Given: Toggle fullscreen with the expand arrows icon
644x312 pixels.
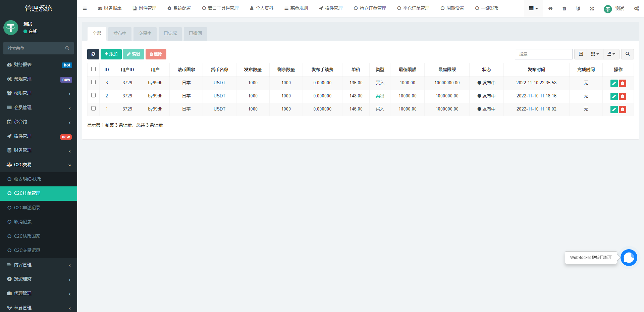Looking at the screenshot, I should coord(592,8).
